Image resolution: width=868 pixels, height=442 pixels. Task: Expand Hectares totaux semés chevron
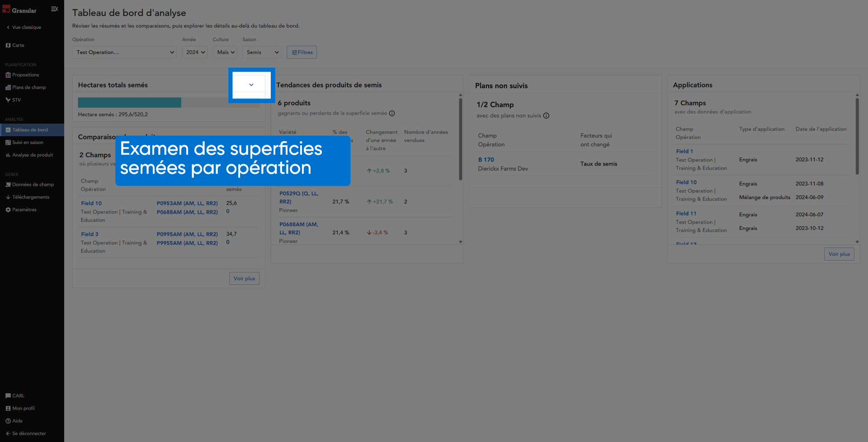tap(251, 85)
